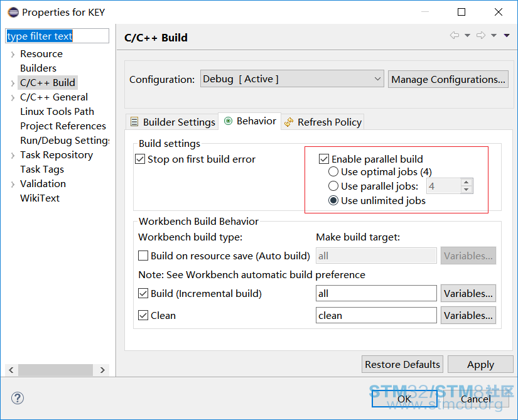518x420 pixels.
Task: Switch to the Builder Settings tab
Action: pos(173,122)
